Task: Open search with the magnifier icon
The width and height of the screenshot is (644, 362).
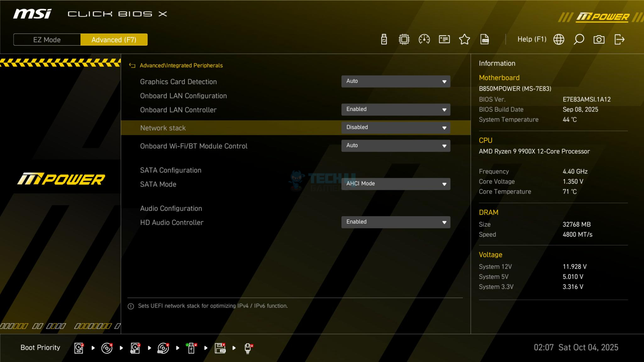Action: [x=579, y=40]
